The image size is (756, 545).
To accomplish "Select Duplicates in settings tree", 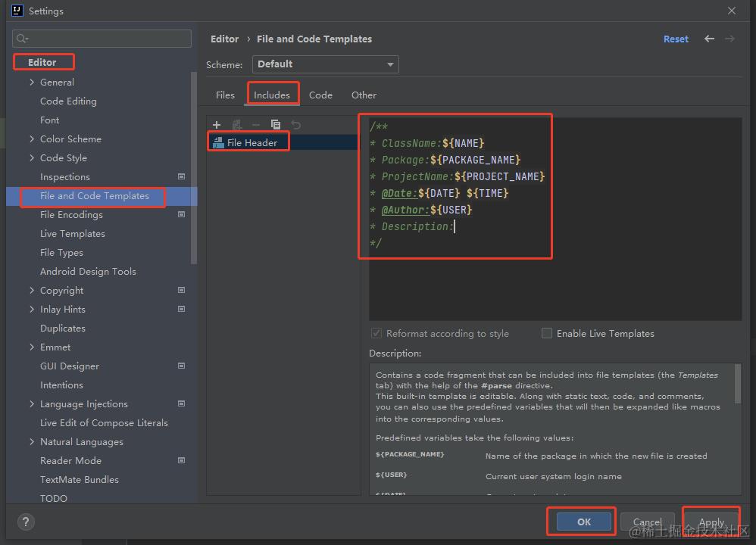I will tap(63, 329).
